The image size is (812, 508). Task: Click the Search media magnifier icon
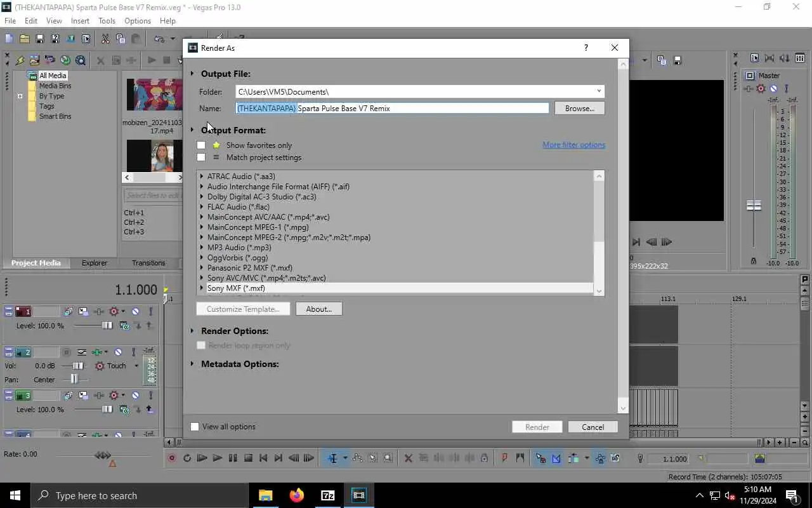pos(81,60)
